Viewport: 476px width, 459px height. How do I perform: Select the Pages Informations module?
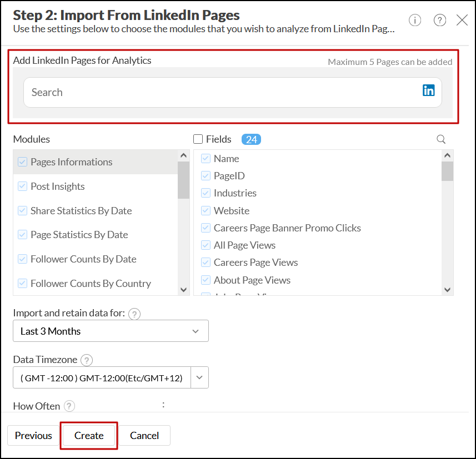[x=71, y=162]
